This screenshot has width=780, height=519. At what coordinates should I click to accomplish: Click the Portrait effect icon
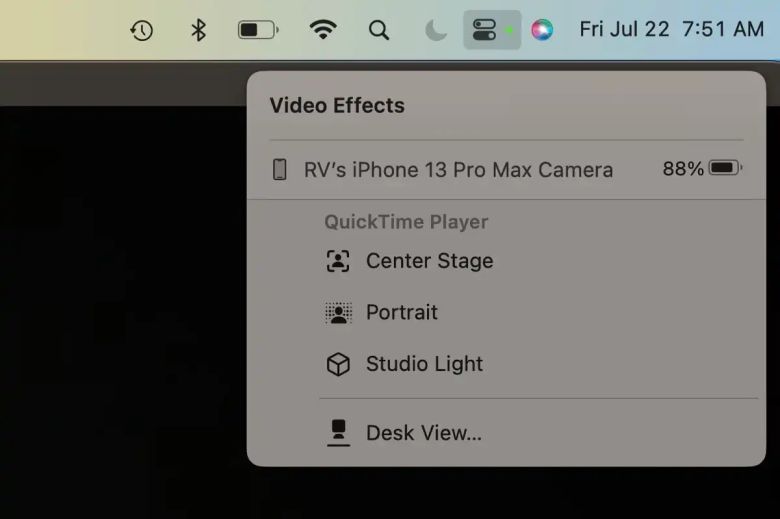tap(339, 313)
